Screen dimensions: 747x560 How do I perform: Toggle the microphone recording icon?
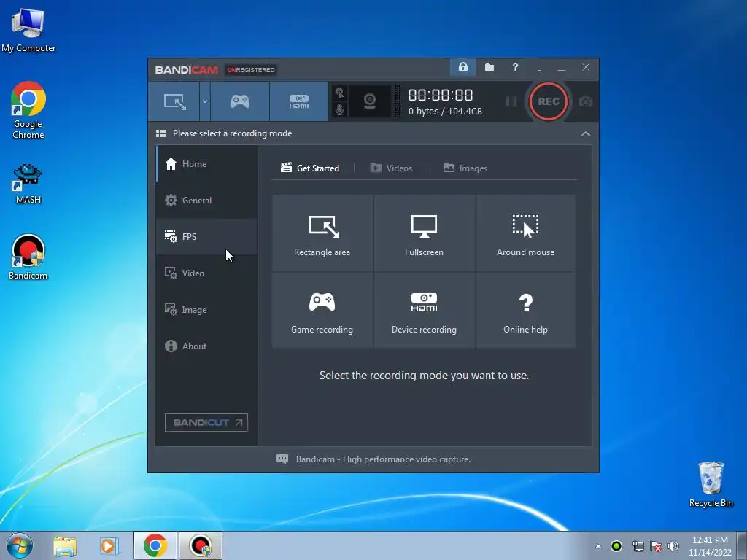340,109
